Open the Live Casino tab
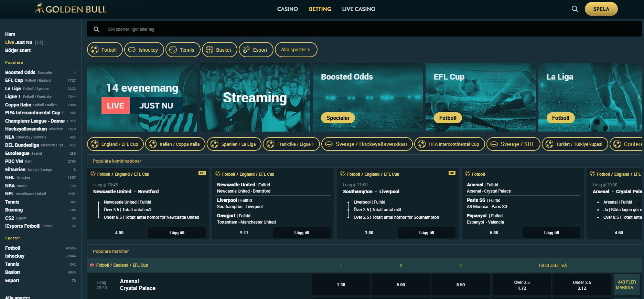Image resolution: width=644 pixels, height=299 pixels. (x=358, y=9)
